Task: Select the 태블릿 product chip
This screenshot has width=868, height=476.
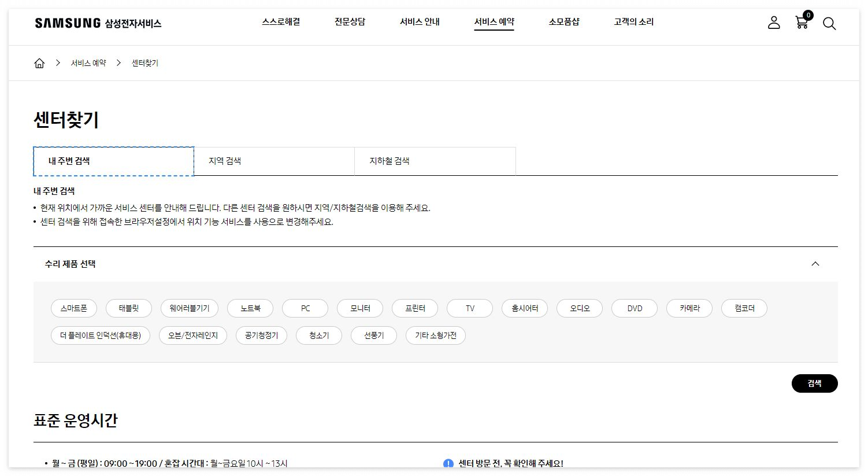Action: 129,308
